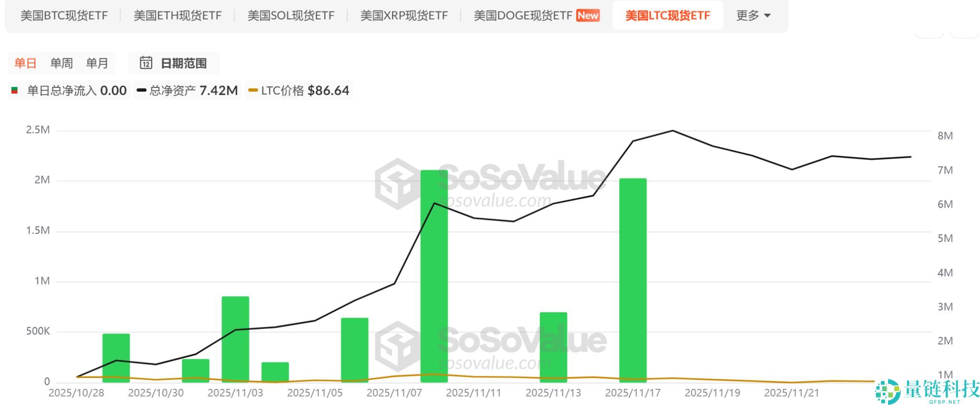Click the 单日 view button
This screenshot has width=980, height=407.
coord(25,63)
